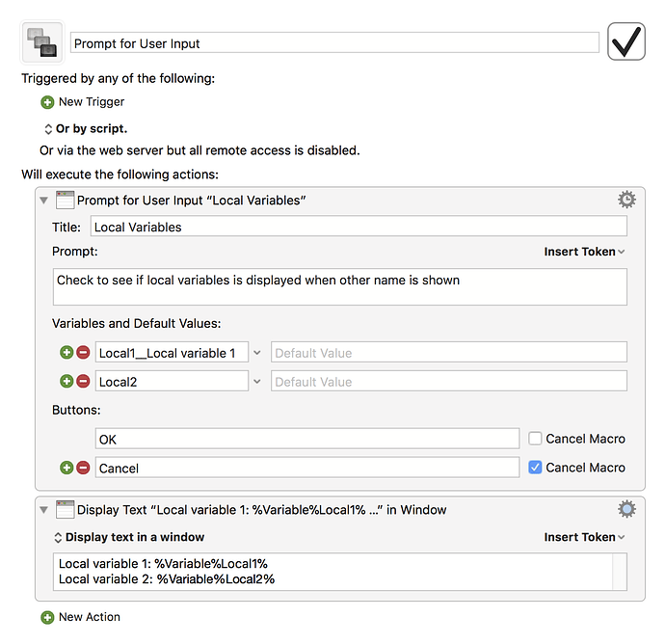665x644 pixels.
Task: Add a button after the Cancel row
Action: coord(66,468)
